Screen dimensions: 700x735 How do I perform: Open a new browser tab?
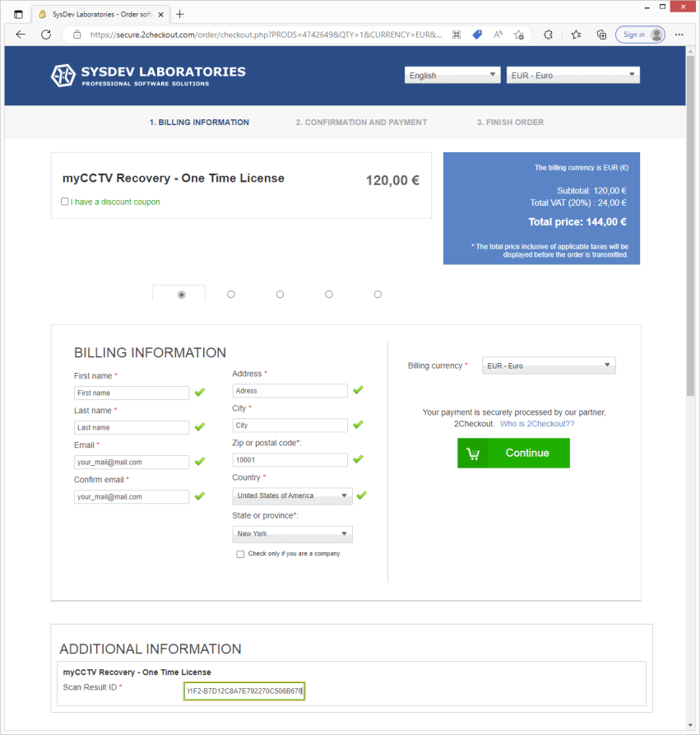[x=180, y=15]
